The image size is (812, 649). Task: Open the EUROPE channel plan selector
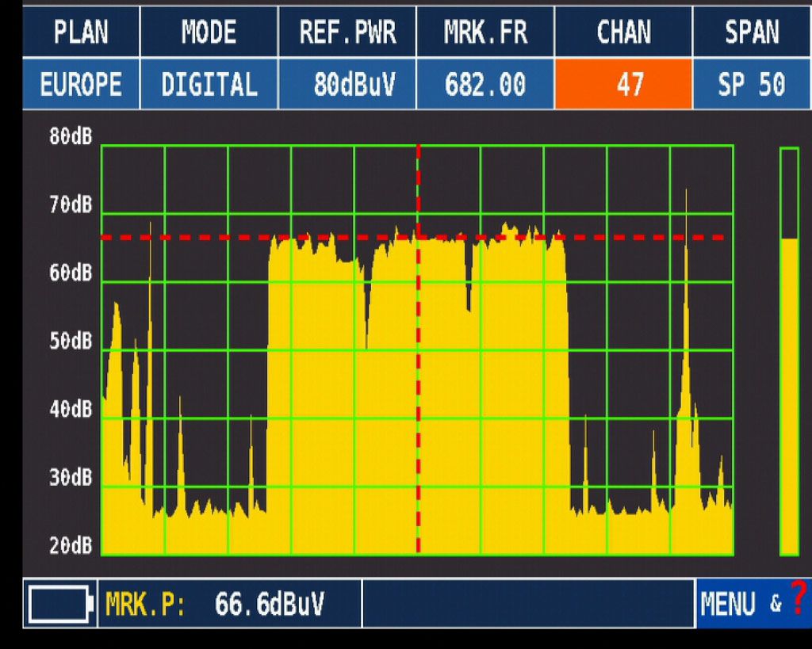(x=81, y=84)
